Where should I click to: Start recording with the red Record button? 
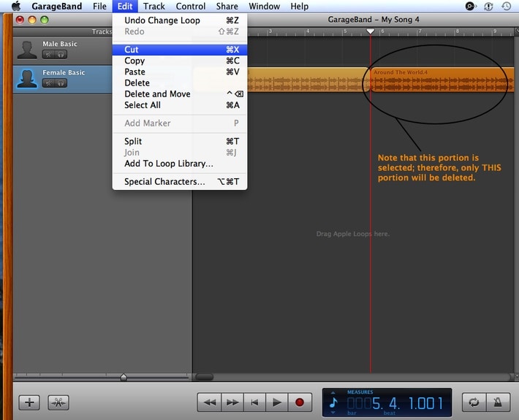[300, 402]
